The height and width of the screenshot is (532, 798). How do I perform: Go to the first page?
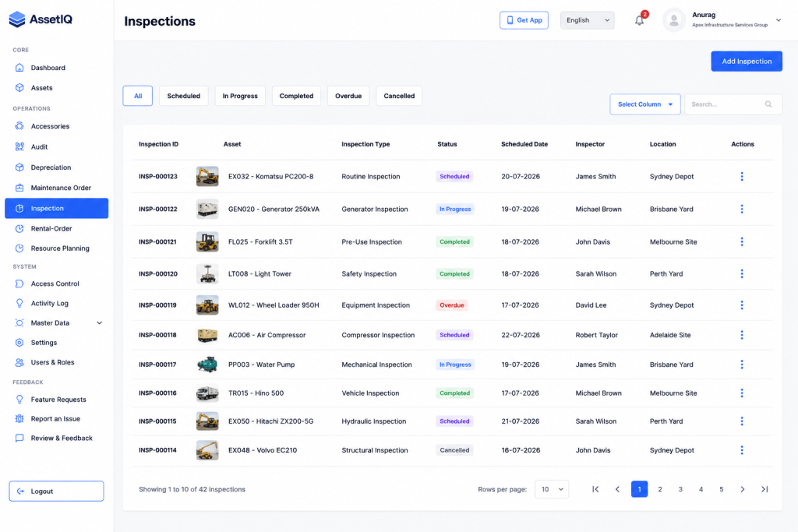click(x=595, y=489)
